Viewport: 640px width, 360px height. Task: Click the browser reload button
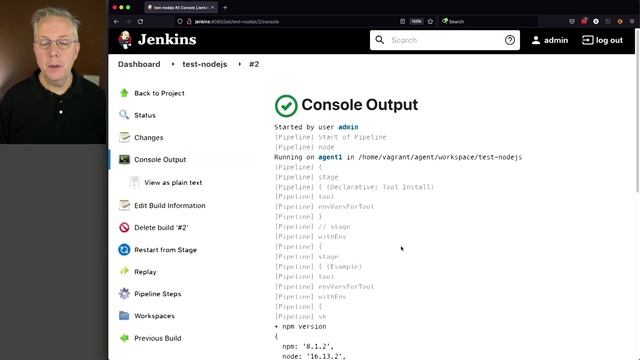pos(140,21)
